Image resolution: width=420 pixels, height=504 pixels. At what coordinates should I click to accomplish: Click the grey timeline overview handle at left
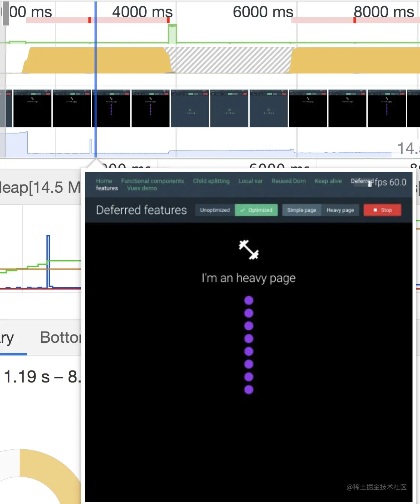click(6, 13)
